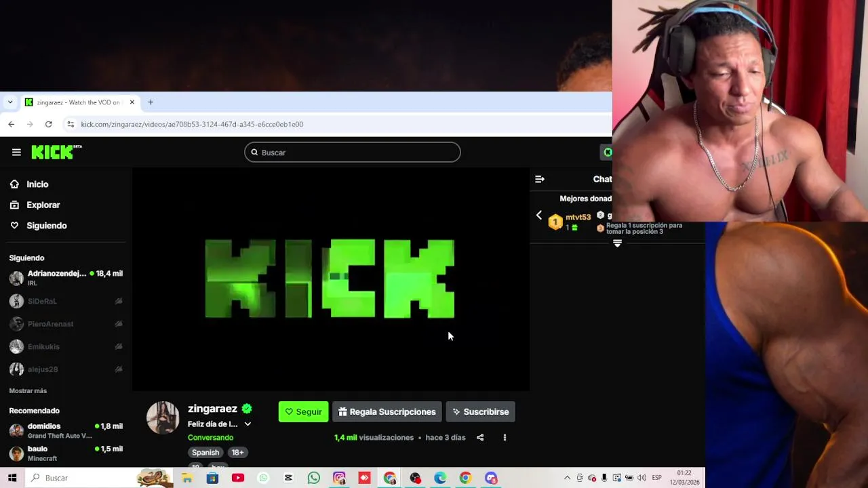Go to Kick logo homepage
The width and height of the screenshot is (868, 488).
(x=56, y=152)
